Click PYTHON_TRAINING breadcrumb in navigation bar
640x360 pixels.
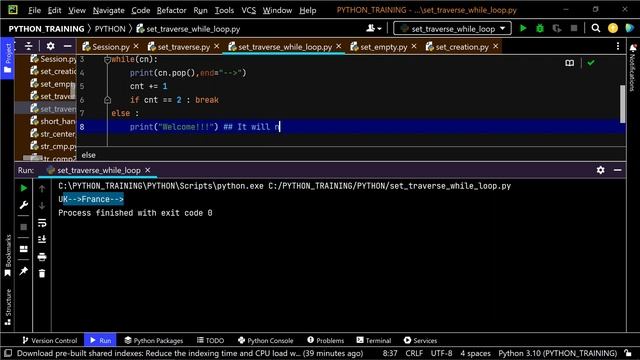coord(46,29)
